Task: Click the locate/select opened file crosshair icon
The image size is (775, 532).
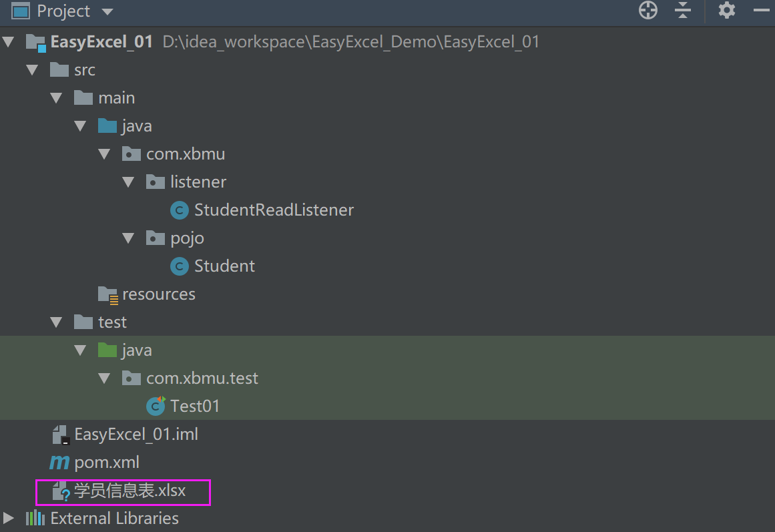Action: [x=648, y=10]
